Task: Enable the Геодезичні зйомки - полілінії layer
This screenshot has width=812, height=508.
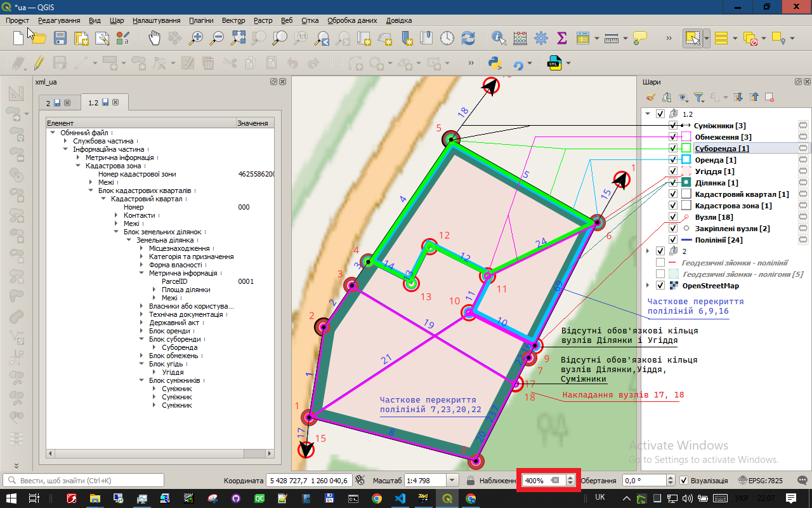Action: [660, 262]
